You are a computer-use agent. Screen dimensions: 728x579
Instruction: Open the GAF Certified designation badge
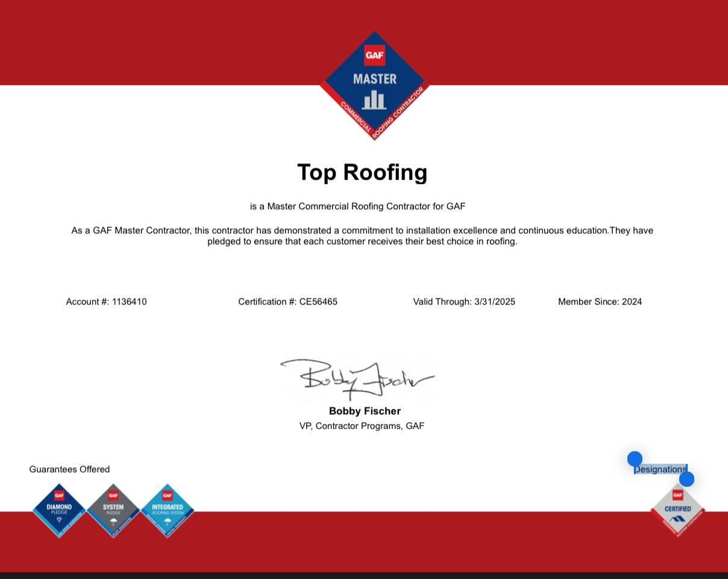677,510
